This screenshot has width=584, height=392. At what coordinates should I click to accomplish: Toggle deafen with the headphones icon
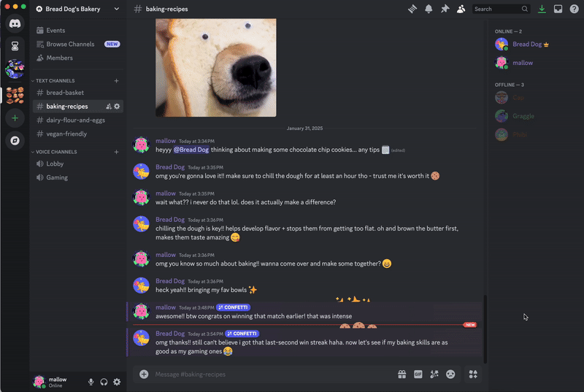104,382
